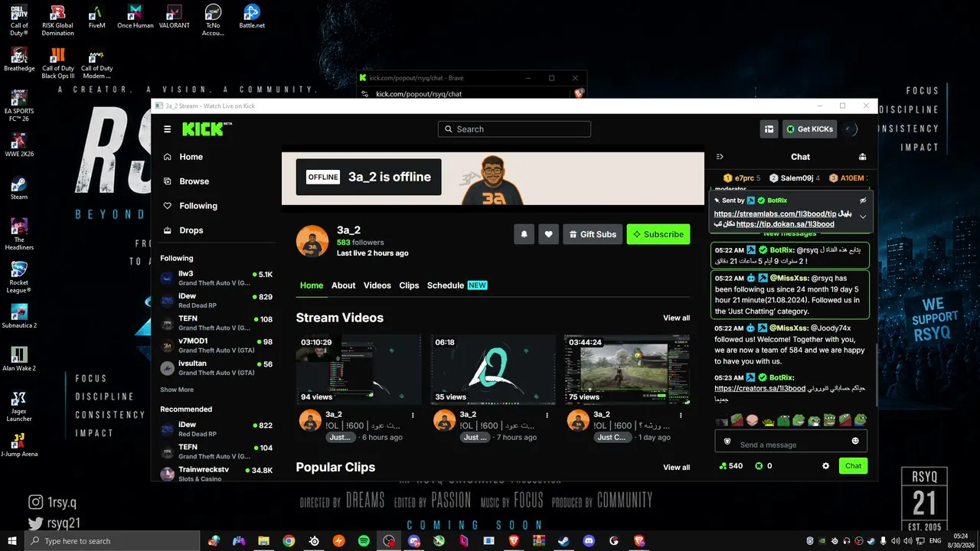
Task: Click the Gift Subs button
Action: pos(593,234)
